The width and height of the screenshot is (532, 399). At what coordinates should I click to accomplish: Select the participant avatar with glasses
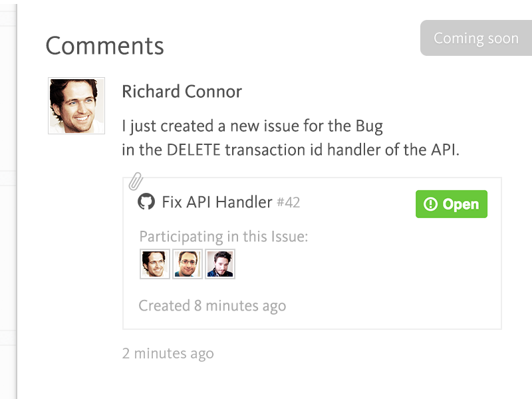(188, 264)
